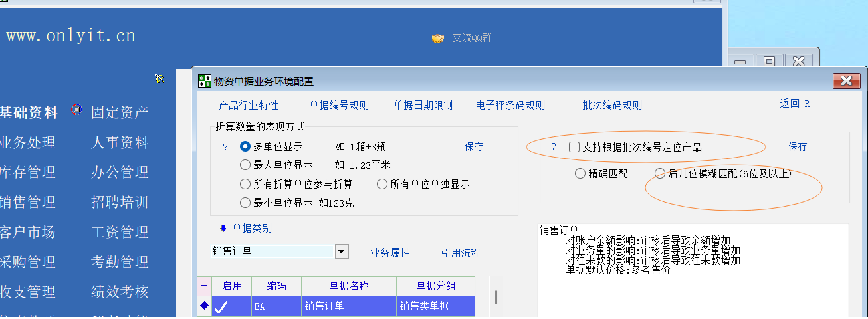Collapse the grid using the minus header cell
This screenshot has width=868, height=319.
click(x=204, y=286)
